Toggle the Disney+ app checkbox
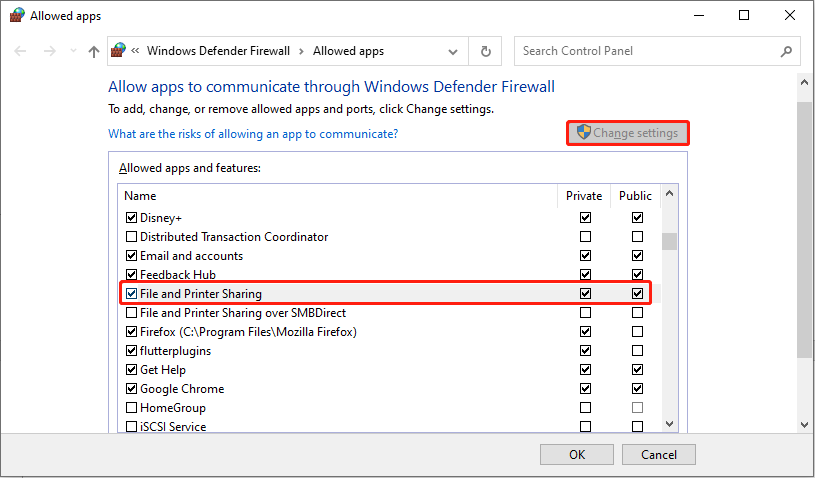Viewport: 815px width, 478px height. click(x=131, y=218)
